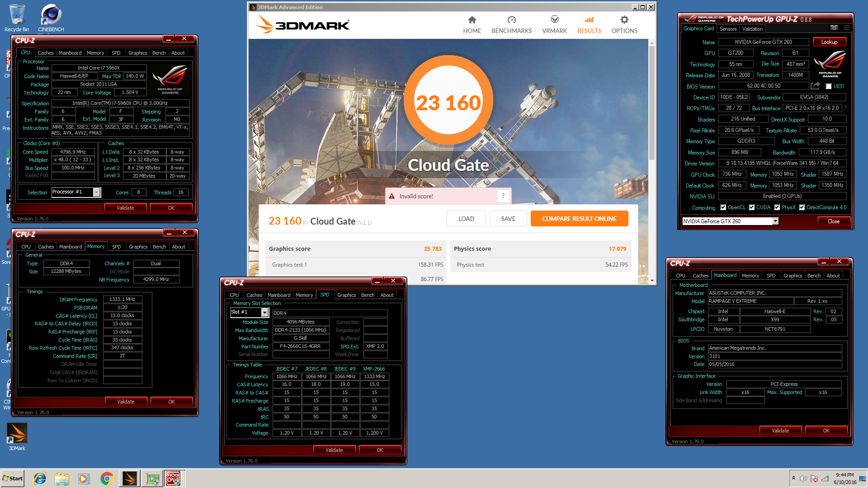Open the 3DMark HOME page icon

tap(472, 20)
